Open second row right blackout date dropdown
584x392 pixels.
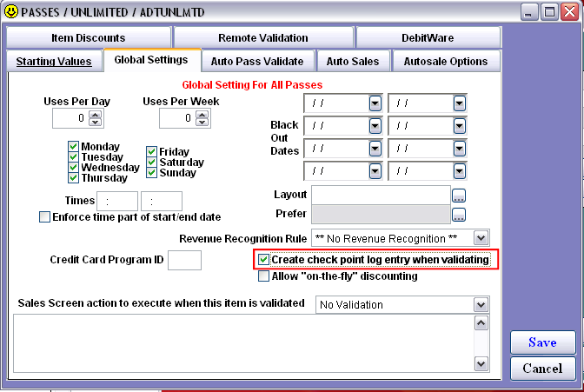(x=459, y=126)
